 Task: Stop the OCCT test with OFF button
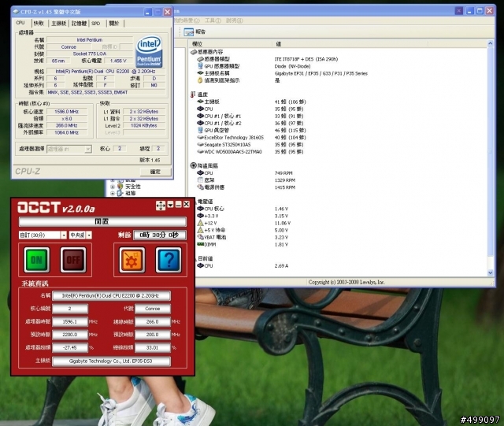click(73, 259)
